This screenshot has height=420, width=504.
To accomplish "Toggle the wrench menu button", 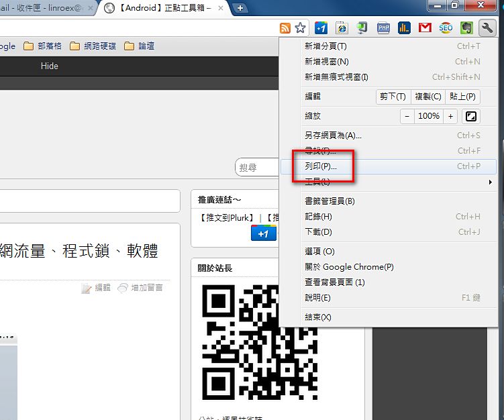I will pyautogui.click(x=487, y=28).
